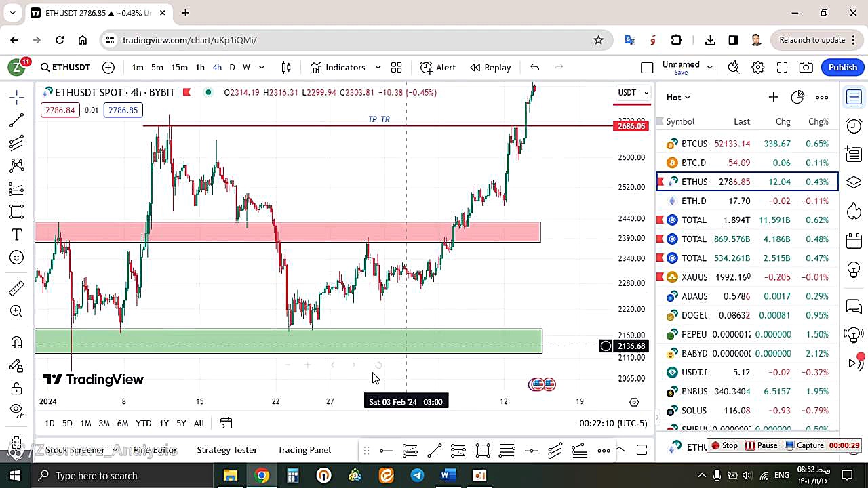Toggle lock all drawing tools

tap(17, 388)
